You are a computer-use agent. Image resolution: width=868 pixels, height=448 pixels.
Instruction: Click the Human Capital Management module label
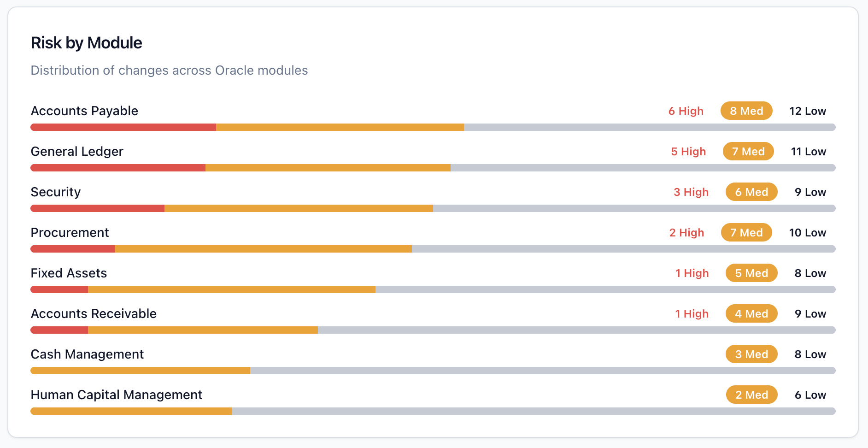116,395
